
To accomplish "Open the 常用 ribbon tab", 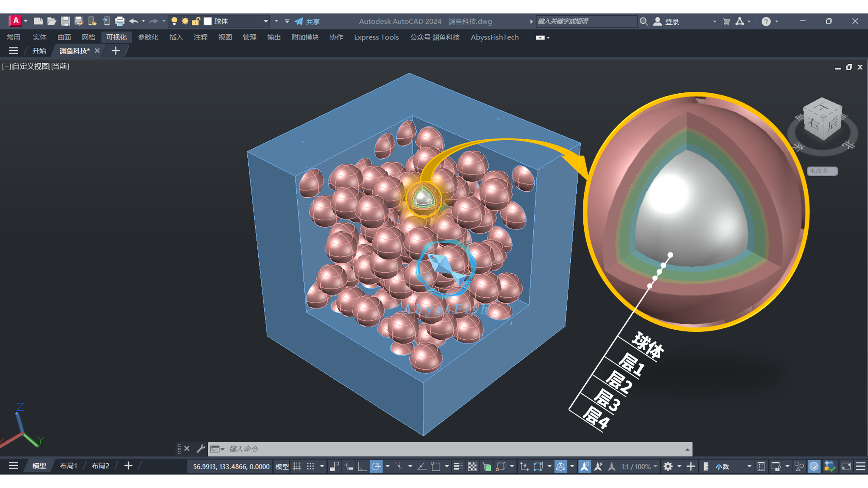I will [13, 37].
